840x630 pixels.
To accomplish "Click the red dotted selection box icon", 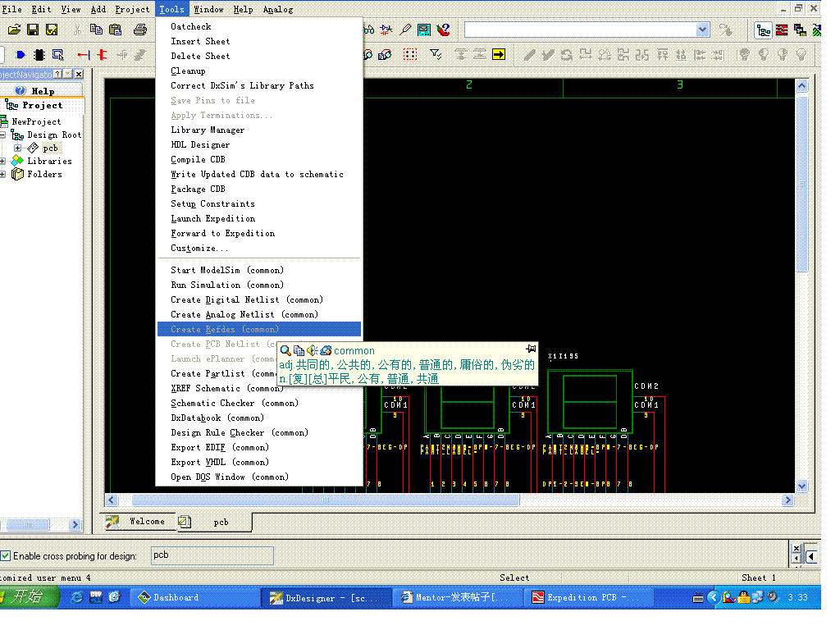I will pos(411,55).
